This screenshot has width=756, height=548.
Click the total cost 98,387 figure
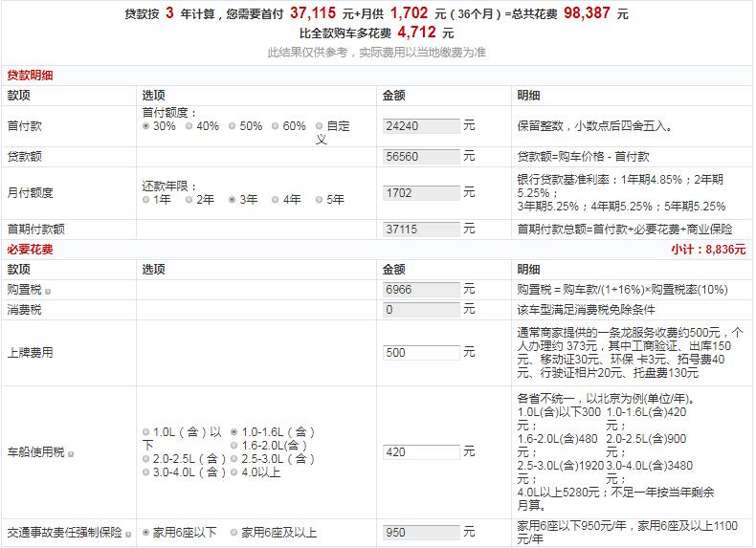(587, 13)
